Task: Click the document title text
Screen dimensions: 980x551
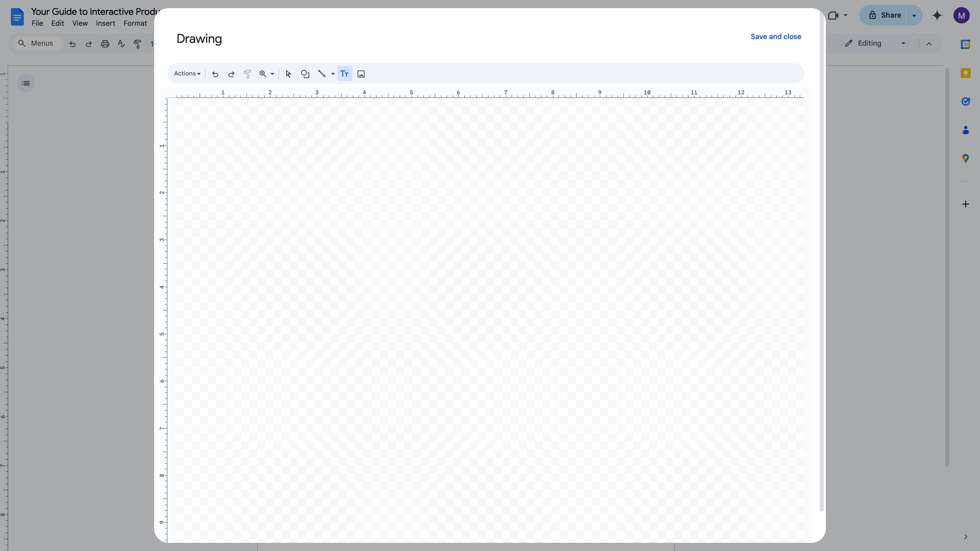Action: coord(95,11)
